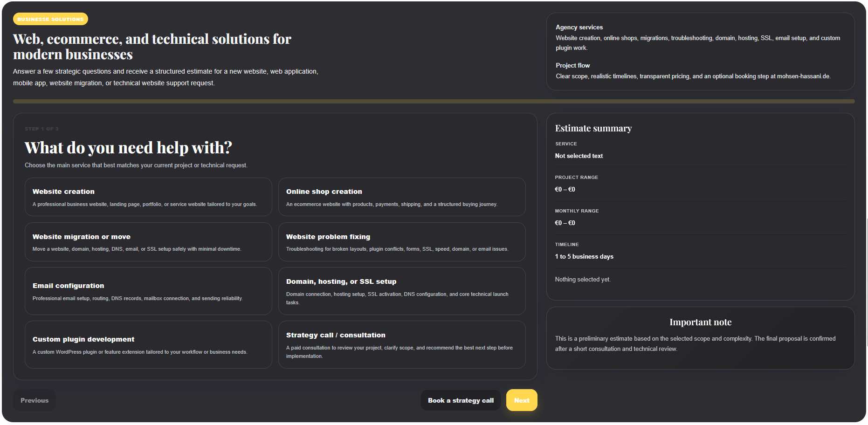868x425 pixels.
Task: Select the Website creation service card
Action: tap(148, 197)
